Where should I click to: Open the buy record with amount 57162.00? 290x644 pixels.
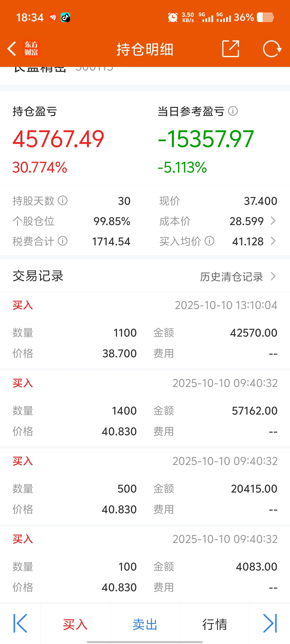(x=145, y=408)
